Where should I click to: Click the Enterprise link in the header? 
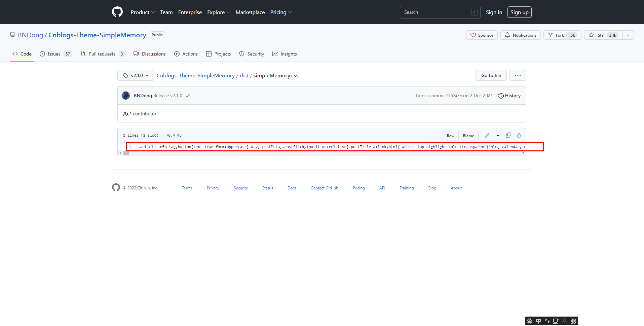point(190,12)
